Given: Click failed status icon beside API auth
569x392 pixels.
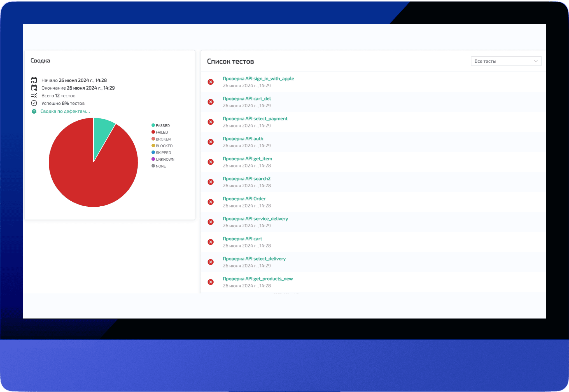Looking at the screenshot, I should coord(211,142).
